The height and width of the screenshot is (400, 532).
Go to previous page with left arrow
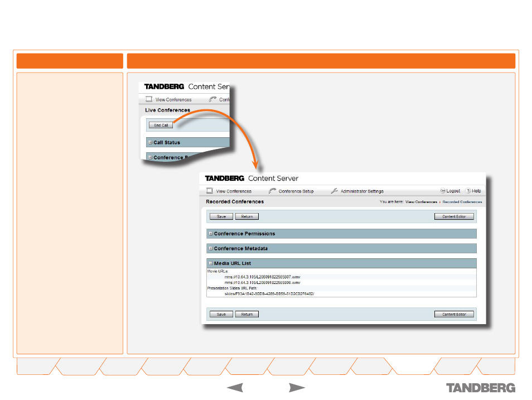pyautogui.click(x=235, y=387)
